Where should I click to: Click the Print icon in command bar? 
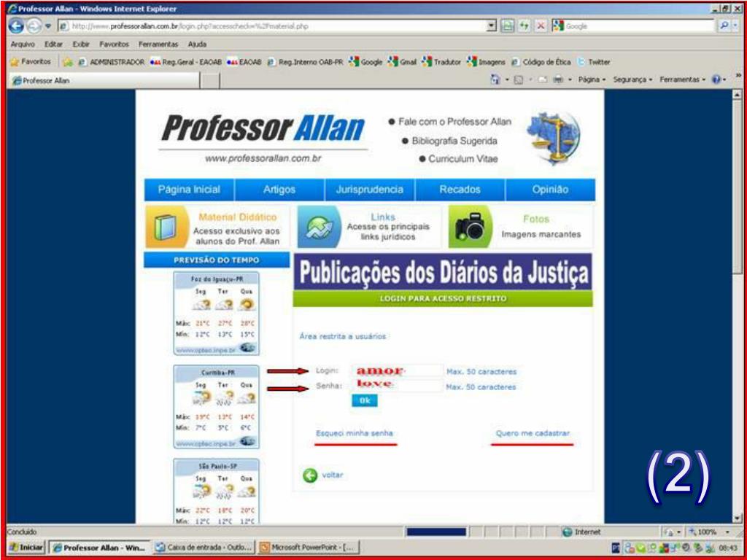point(557,80)
